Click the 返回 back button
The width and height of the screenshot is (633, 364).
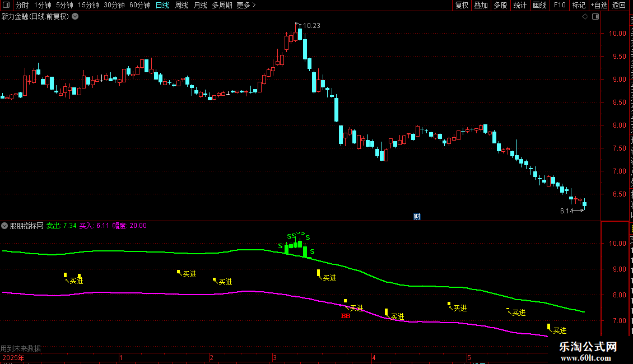click(x=619, y=5)
